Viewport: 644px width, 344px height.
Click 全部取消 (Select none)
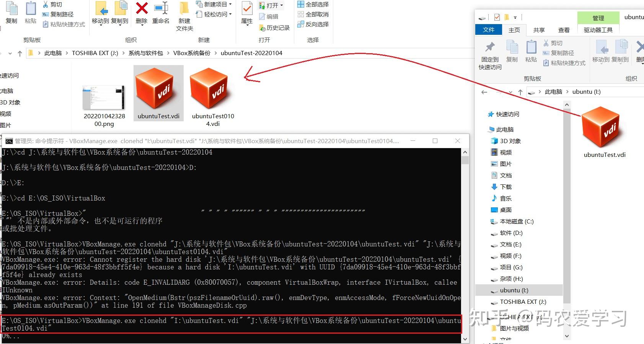coord(313,14)
